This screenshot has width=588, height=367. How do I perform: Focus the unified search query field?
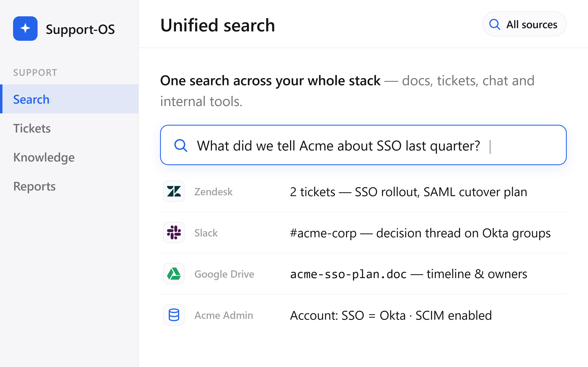(x=363, y=145)
